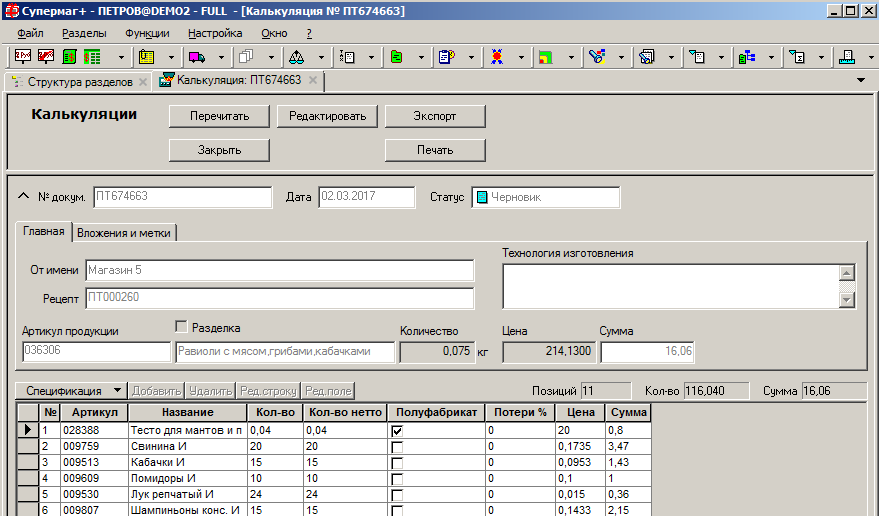This screenshot has height=516, width=879.
Task: Toggle the Разделка checkbox
Action: pyautogui.click(x=181, y=326)
